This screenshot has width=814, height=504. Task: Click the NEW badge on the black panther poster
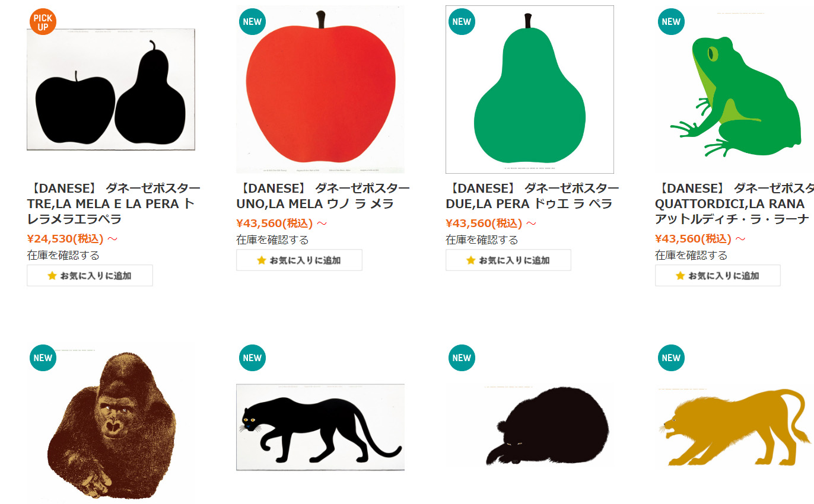(x=252, y=358)
